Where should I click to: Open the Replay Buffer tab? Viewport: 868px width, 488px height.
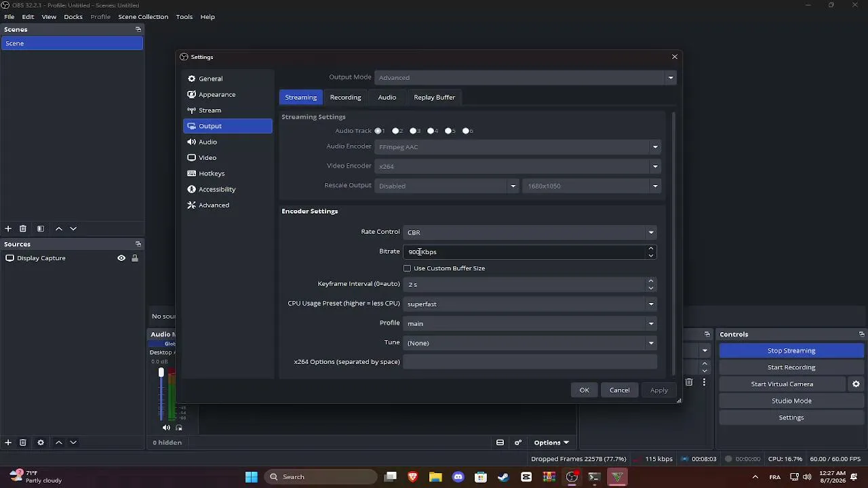coord(435,98)
